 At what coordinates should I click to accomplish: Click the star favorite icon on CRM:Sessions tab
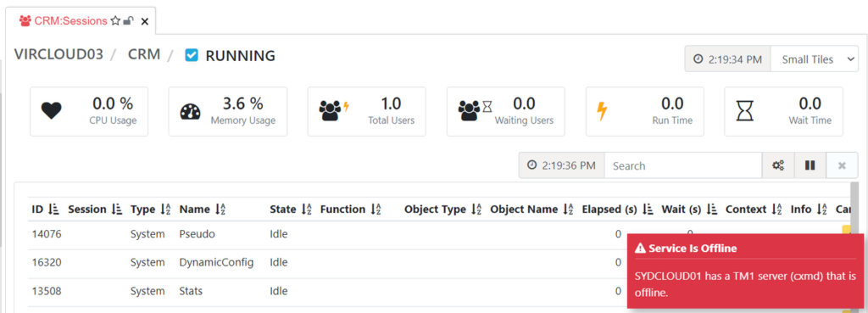(115, 21)
